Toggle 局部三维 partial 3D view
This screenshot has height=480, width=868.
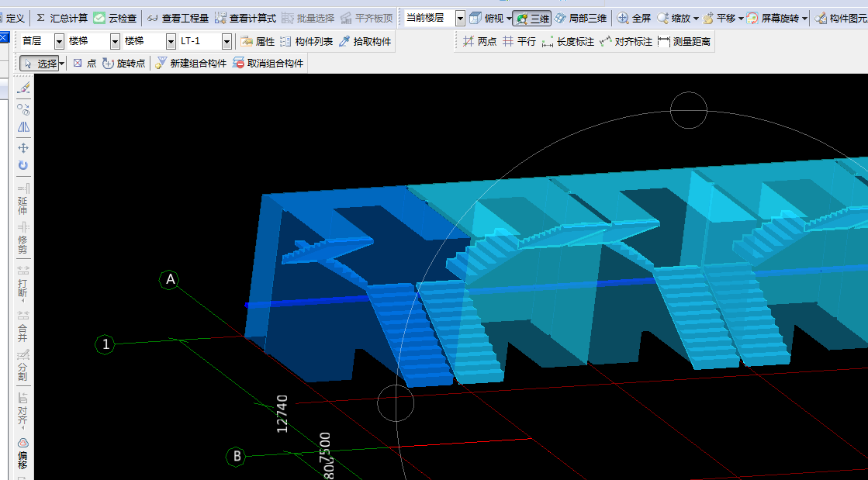click(581, 19)
